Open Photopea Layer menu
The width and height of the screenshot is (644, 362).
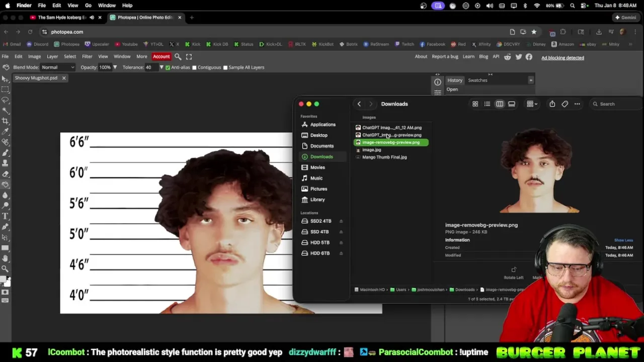(x=52, y=57)
